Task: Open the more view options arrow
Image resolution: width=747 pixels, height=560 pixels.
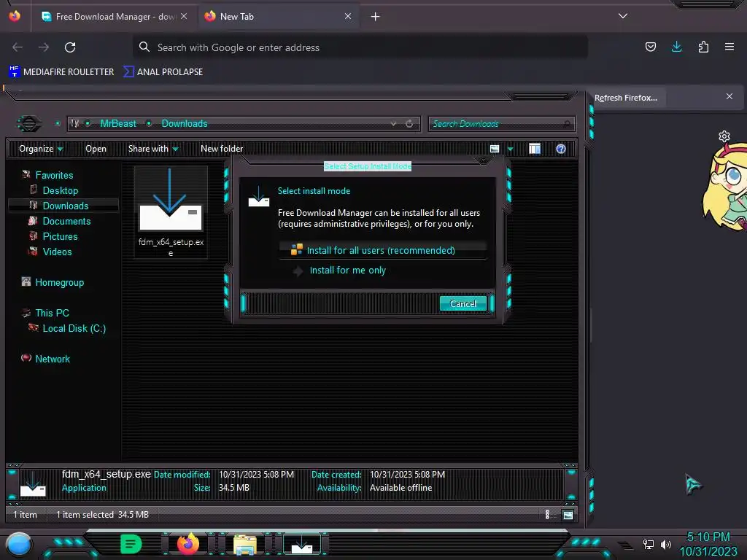Action: click(x=510, y=149)
